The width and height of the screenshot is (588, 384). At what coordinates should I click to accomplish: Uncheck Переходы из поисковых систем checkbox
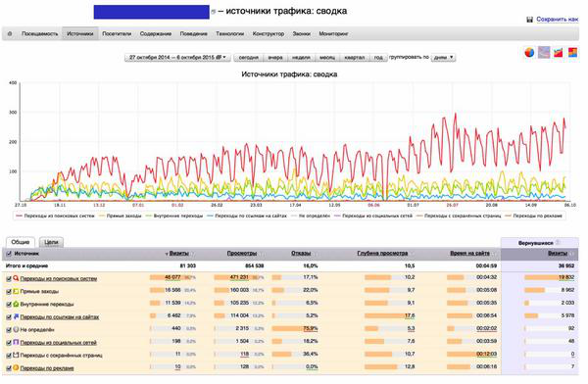click(x=9, y=279)
